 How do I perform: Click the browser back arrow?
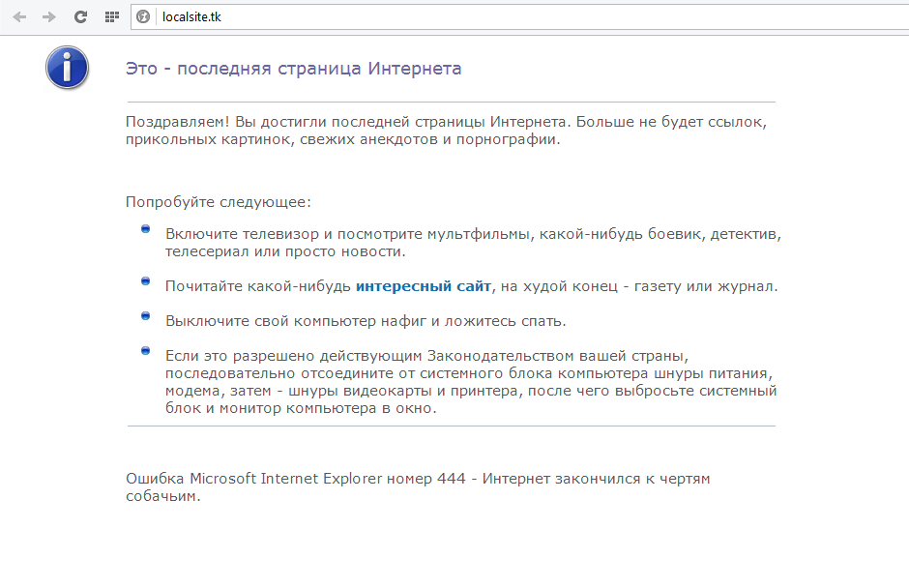click(x=19, y=16)
